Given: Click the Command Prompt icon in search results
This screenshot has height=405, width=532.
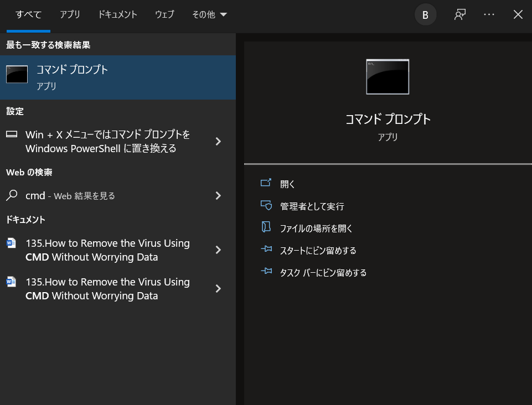Looking at the screenshot, I should point(17,74).
